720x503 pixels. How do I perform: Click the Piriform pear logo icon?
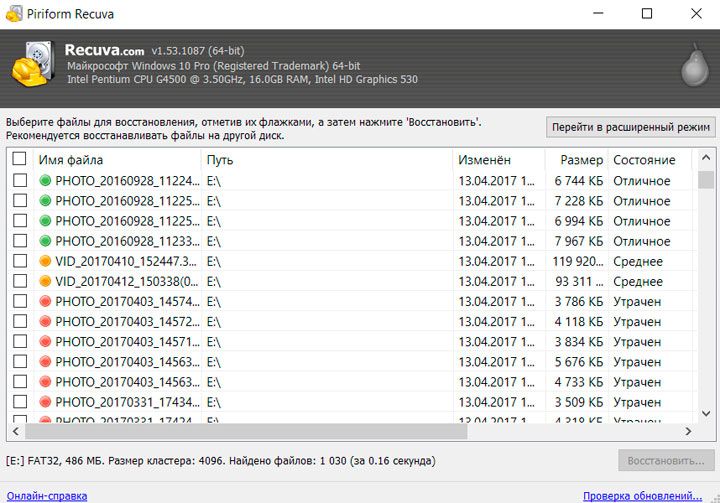[x=695, y=66]
